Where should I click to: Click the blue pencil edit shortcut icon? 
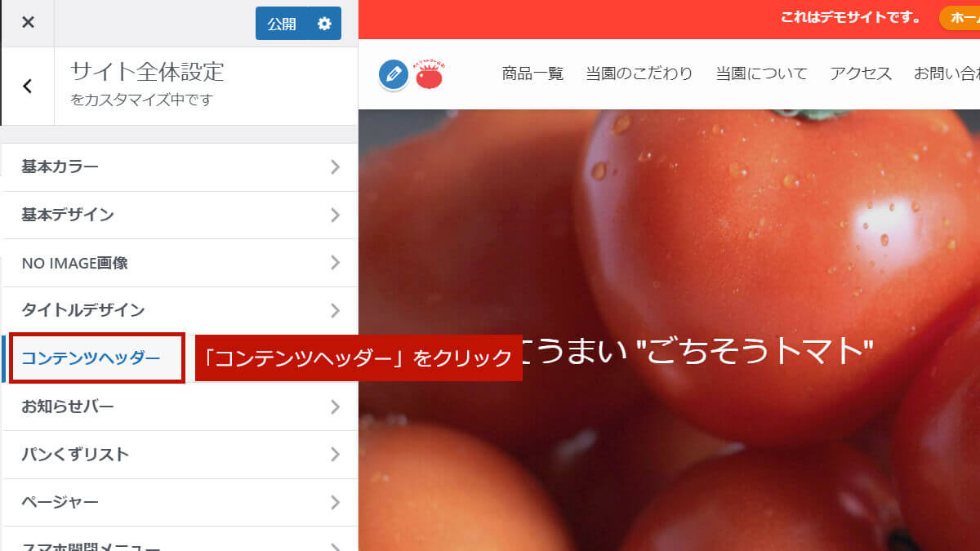394,74
